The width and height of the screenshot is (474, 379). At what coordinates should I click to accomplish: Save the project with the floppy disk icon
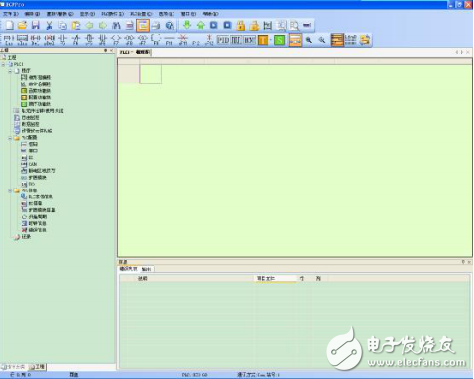point(36,25)
